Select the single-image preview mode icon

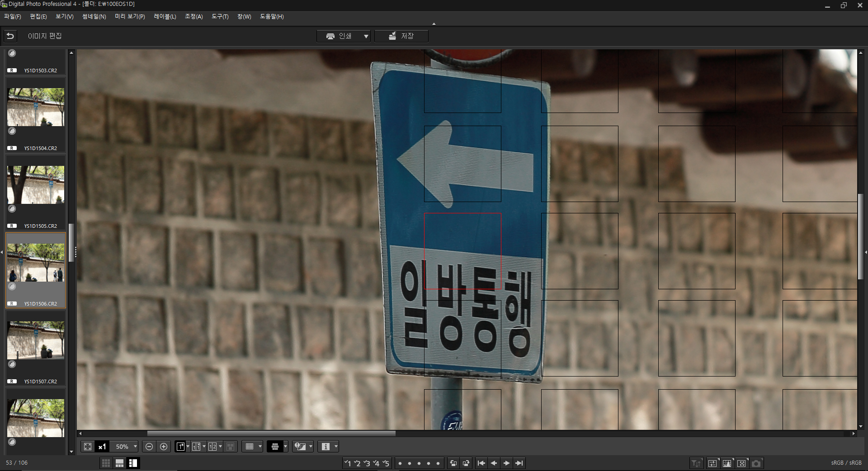pyautogui.click(x=180, y=447)
